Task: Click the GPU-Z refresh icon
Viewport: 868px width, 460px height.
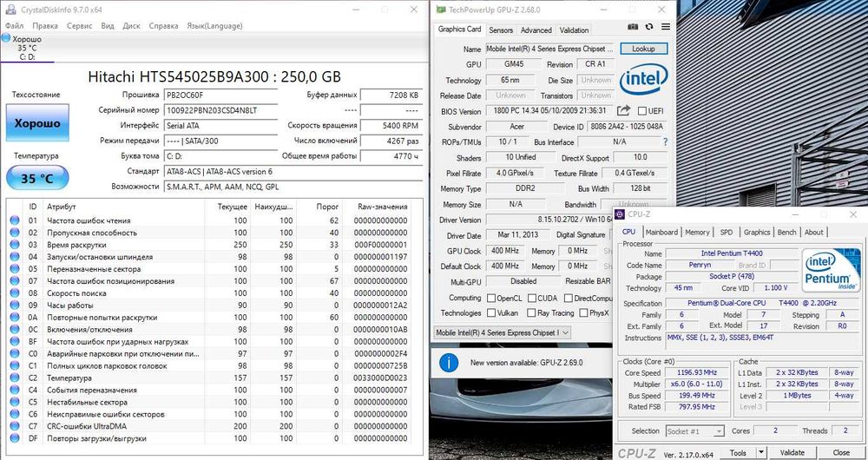Action: coord(649,27)
